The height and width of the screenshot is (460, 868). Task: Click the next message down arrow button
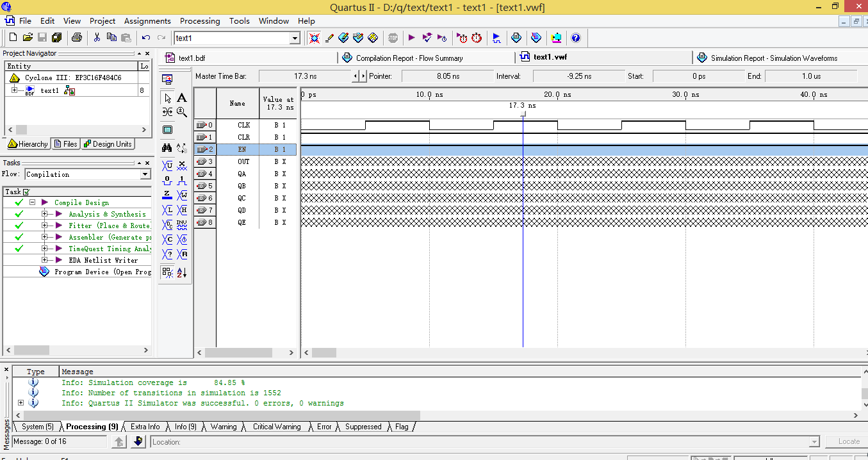pyautogui.click(x=138, y=441)
